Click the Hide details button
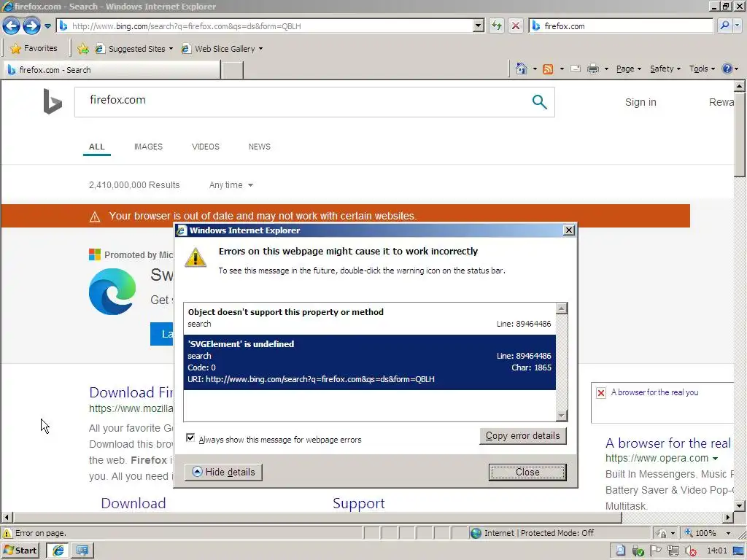The height and width of the screenshot is (560, 747). [x=223, y=472]
